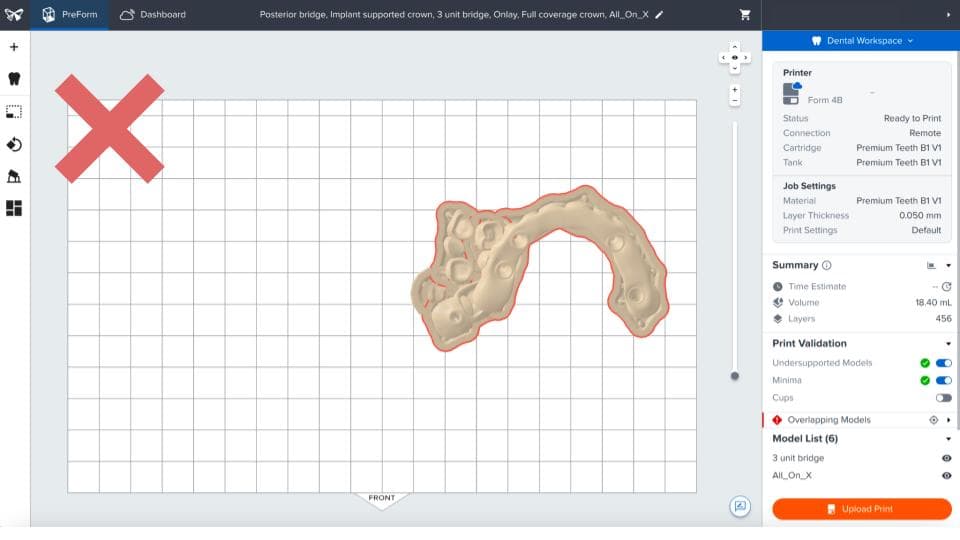Collapse the Print Validation section
This screenshot has height=540, width=960.
948,343
